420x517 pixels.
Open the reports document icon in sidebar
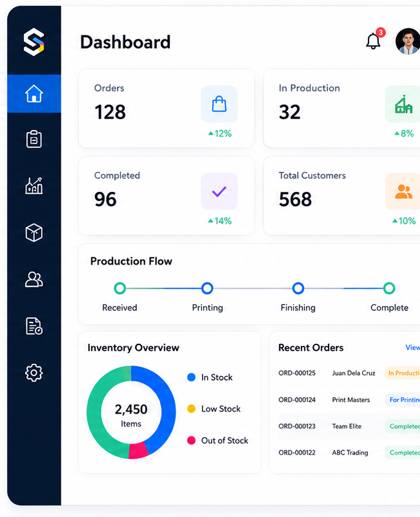coord(34,326)
